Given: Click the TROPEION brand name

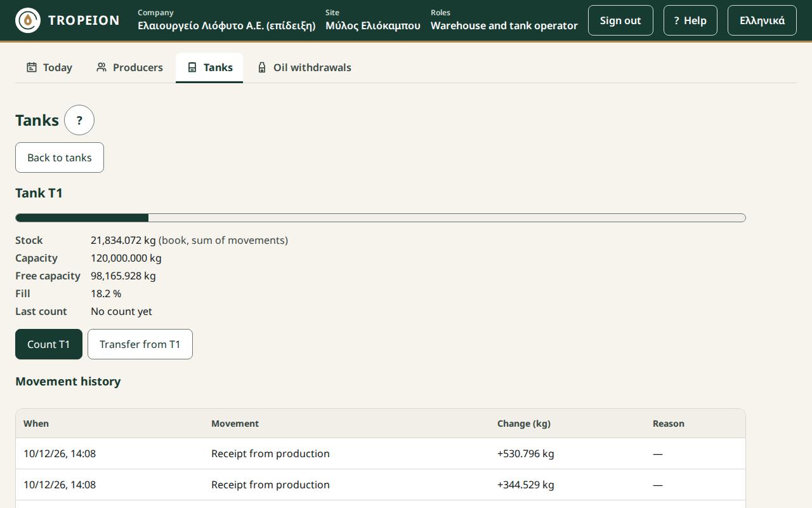Looking at the screenshot, I should [x=84, y=20].
